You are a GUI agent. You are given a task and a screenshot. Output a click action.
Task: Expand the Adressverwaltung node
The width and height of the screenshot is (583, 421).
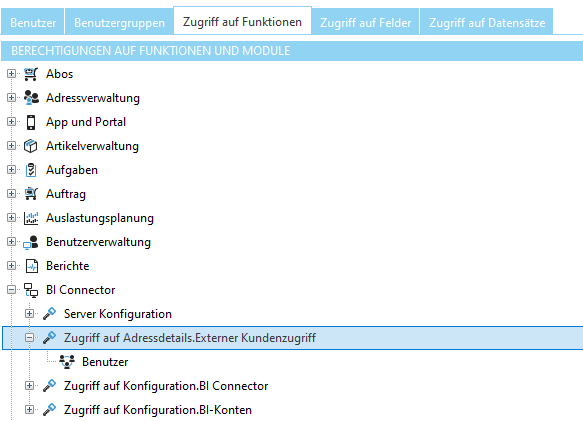[x=12, y=97]
